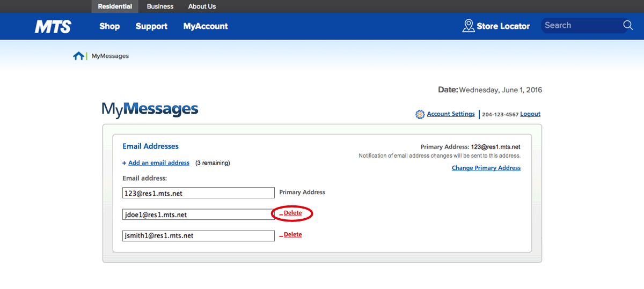Open the Shop menu
Viewport: 644px width, 289px height.
point(109,26)
